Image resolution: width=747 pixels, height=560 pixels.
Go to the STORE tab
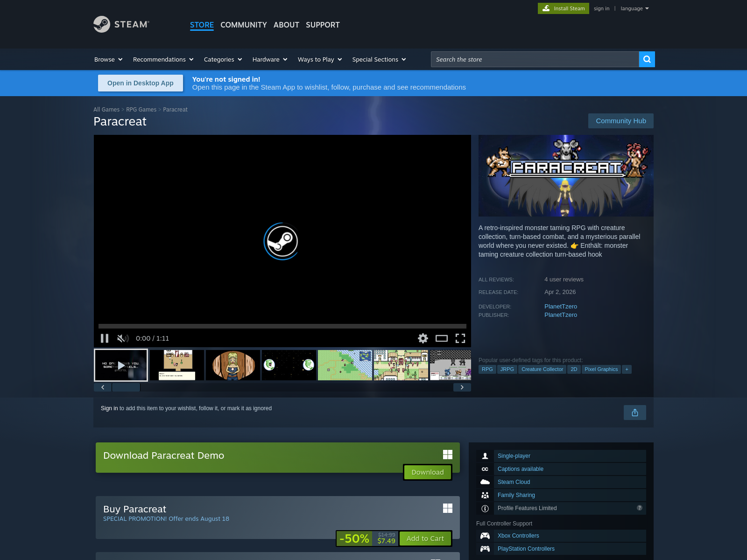pos(202,25)
